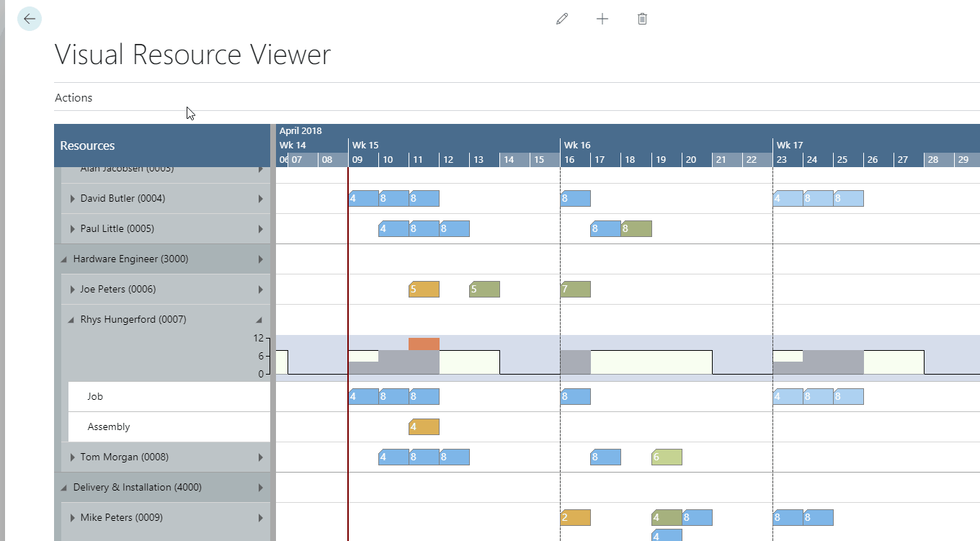Expand Paul Little (0005) row triangle
Viewport: 980px width, 541px height.
(x=73, y=229)
